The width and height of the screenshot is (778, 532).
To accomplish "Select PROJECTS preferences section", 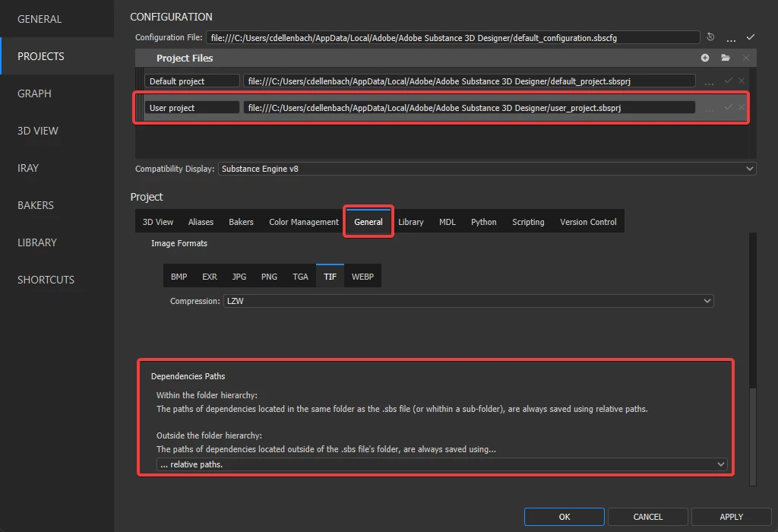I will pos(57,56).
